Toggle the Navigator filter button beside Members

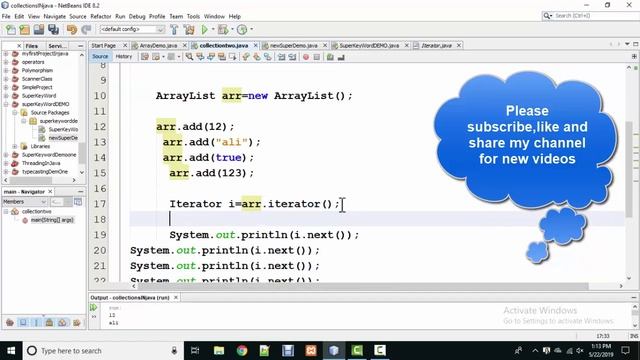coord(78,202)
